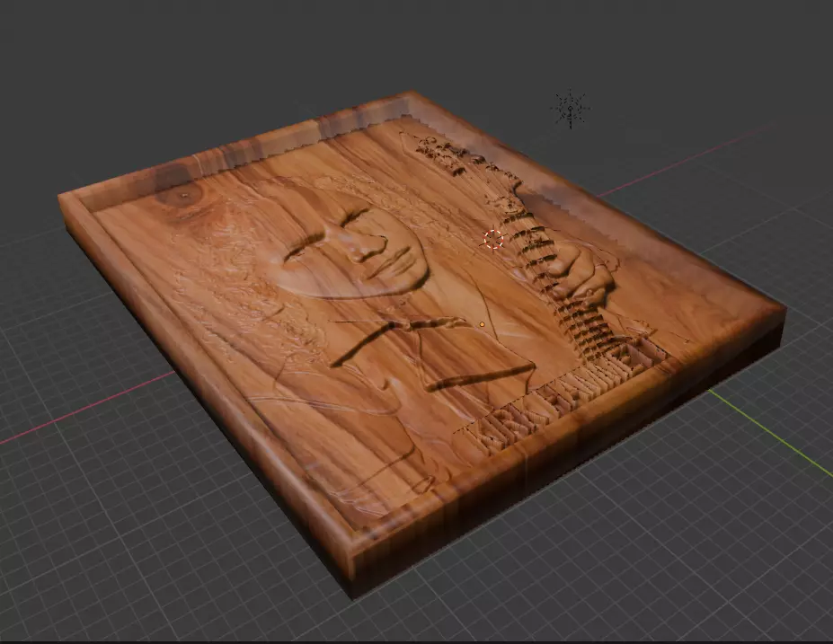Click the orange object origin dot
Image resolution: width=833 pixels, height=644 pixels.
482,324
